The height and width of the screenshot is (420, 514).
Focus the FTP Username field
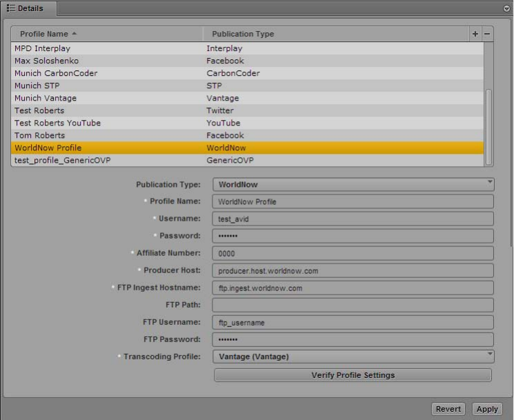pos(353,322)
